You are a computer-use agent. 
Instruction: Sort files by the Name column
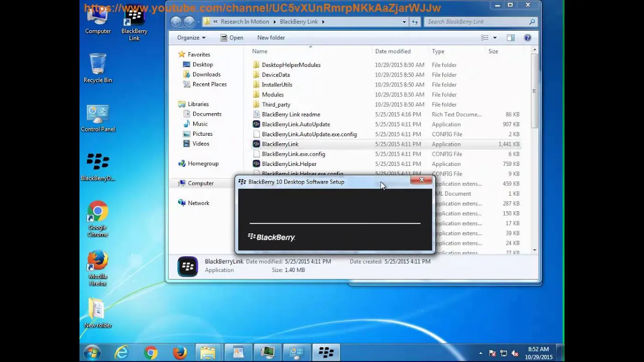pyautogui.click(x=310, y=51)
